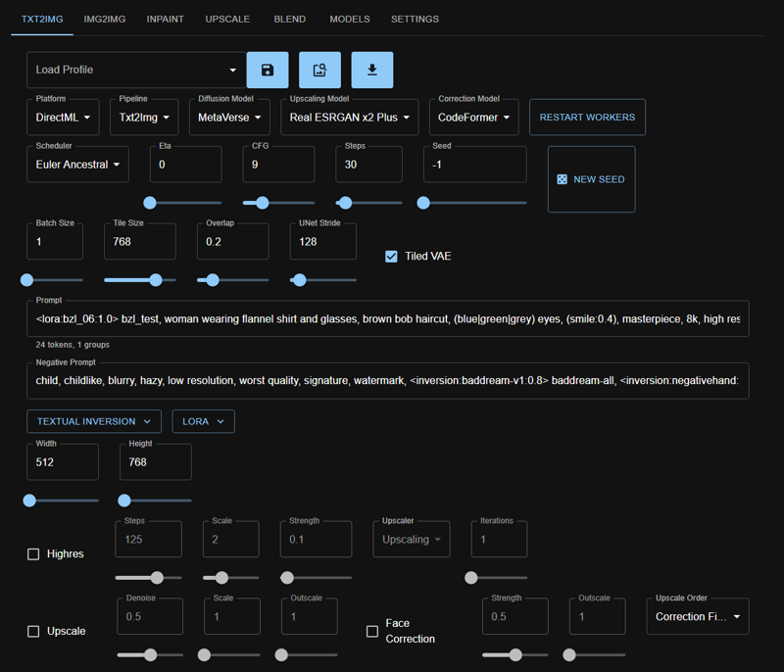Image resolution: width=784 pixels, height=672 pixels.
Task: Switch to the IMG2IMG tab
Action: pos(105,19)
